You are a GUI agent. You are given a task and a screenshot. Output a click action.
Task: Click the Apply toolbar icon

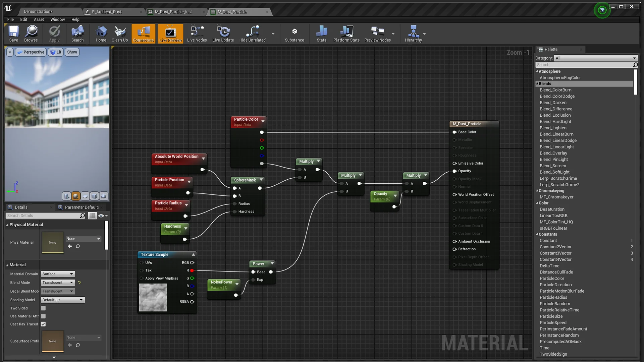coord(54,34)
